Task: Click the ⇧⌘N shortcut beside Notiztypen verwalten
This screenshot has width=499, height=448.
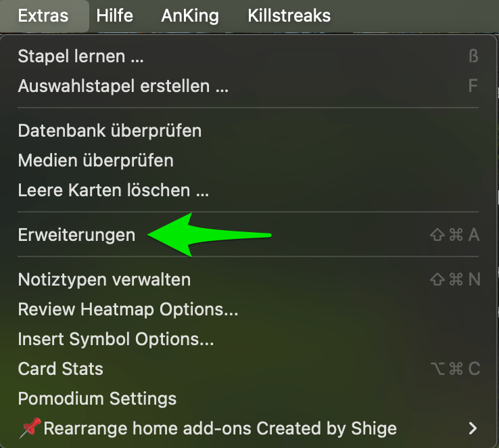Action: coord(454,279)
